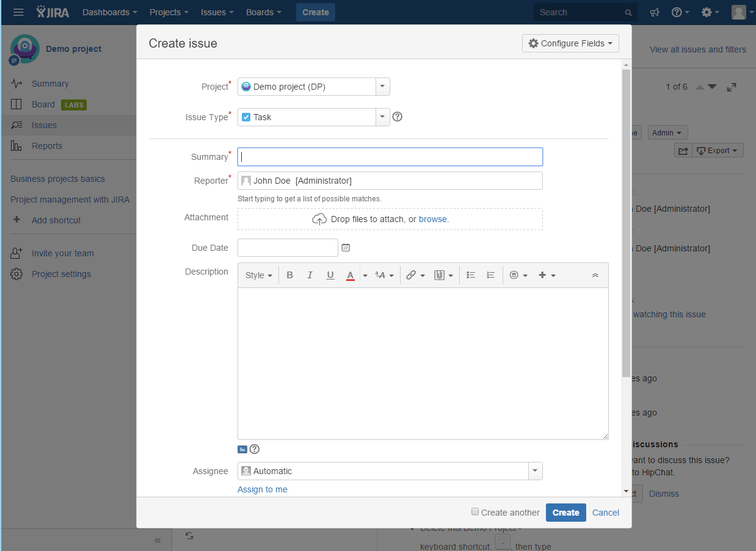Open the text color picker

[x=365, y=275]
